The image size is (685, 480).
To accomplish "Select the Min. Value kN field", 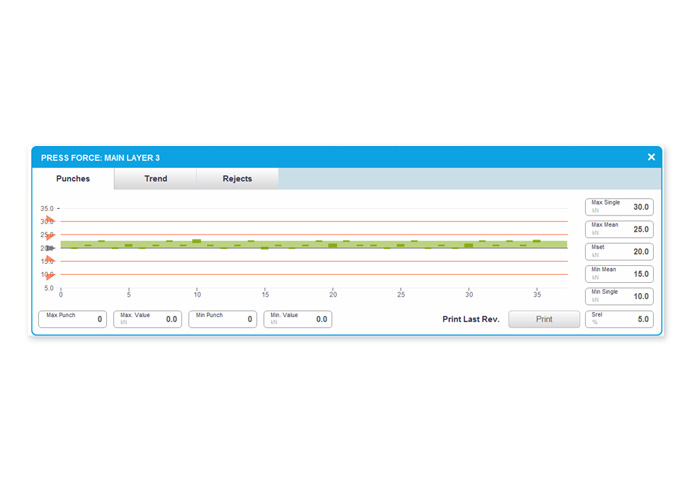I will (298, 319).
